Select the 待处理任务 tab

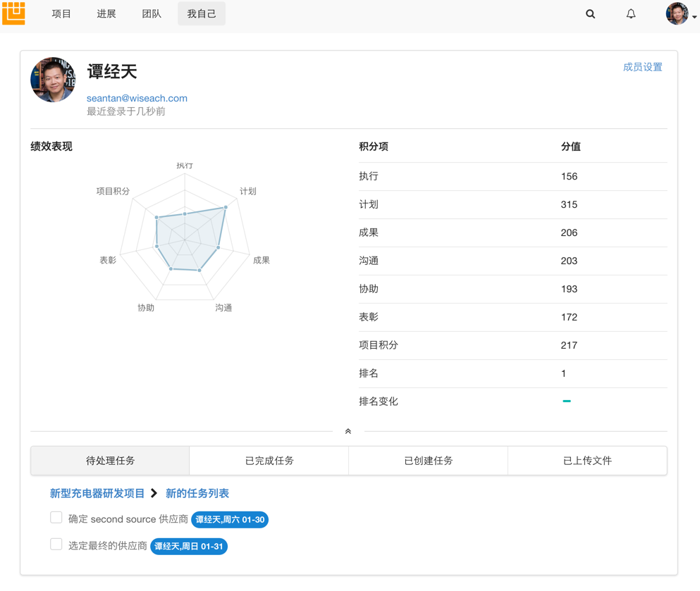click(x=109, y=460)
